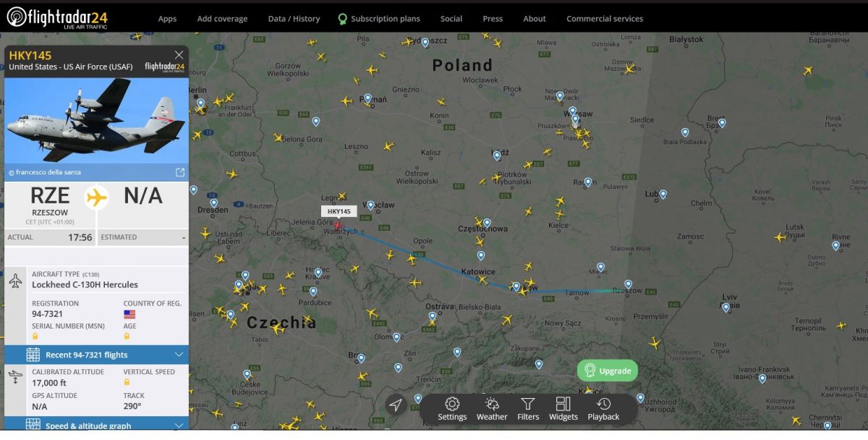Image resolution: width=868 pixels, height=440 pixels.
Task: Click the Poland country label on map
Action: coord(462,65)
